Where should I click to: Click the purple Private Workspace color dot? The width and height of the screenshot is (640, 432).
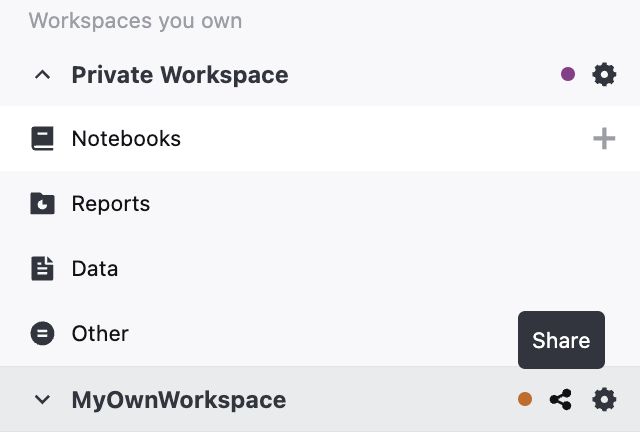(568, 74)
